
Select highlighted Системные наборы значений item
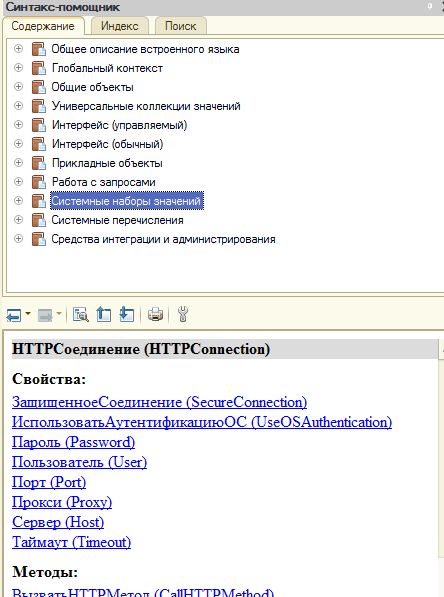pos(127,201)
